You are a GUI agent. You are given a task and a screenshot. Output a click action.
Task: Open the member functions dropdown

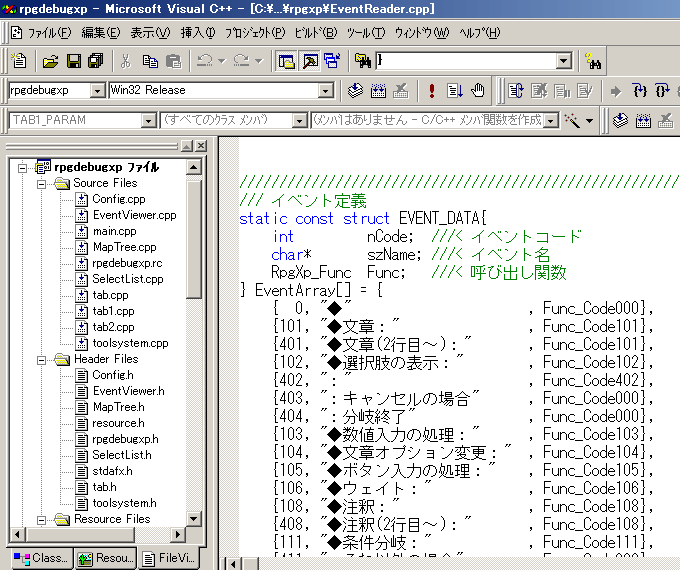551,121
